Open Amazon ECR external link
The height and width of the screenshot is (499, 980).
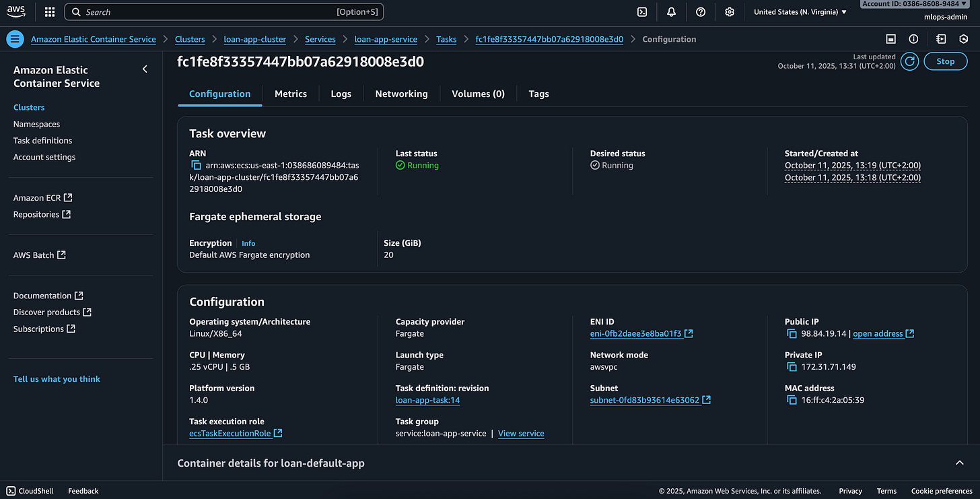click(42, 198)
